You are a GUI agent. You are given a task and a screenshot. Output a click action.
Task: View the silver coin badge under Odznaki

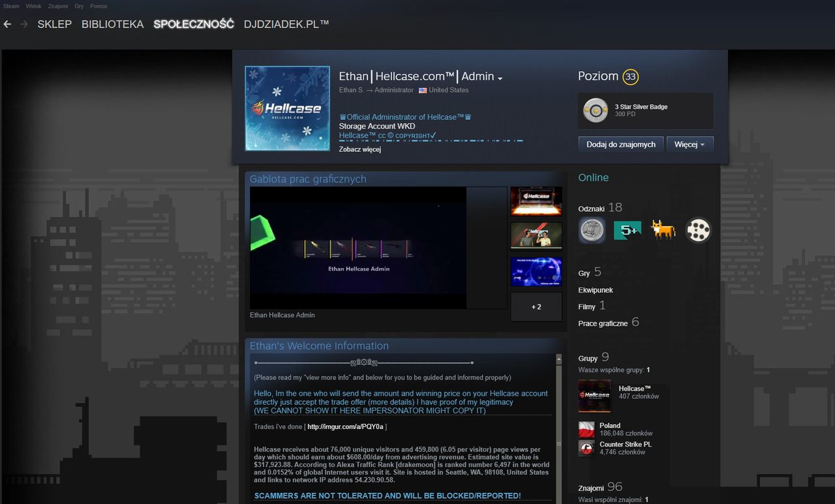coord(592,230)
